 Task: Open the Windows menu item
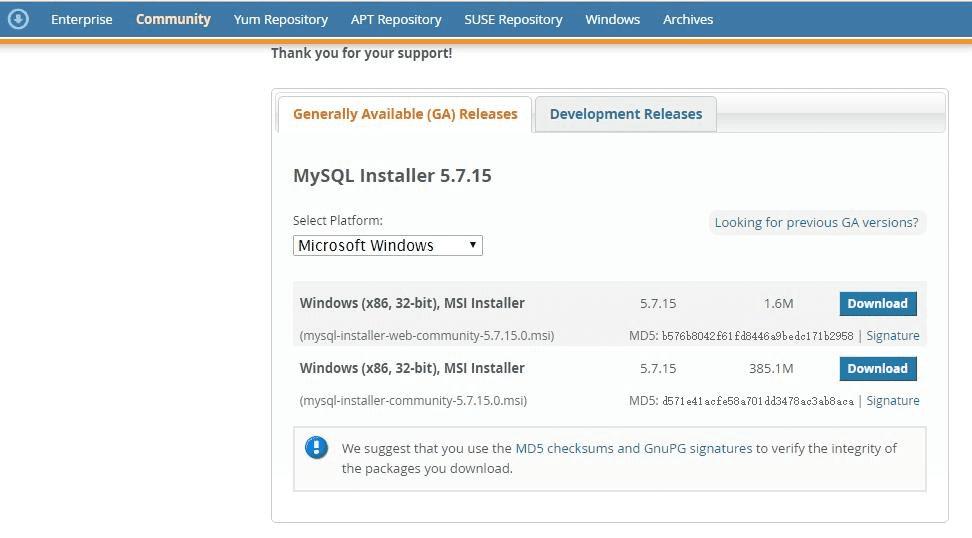[x=612, y=19]
